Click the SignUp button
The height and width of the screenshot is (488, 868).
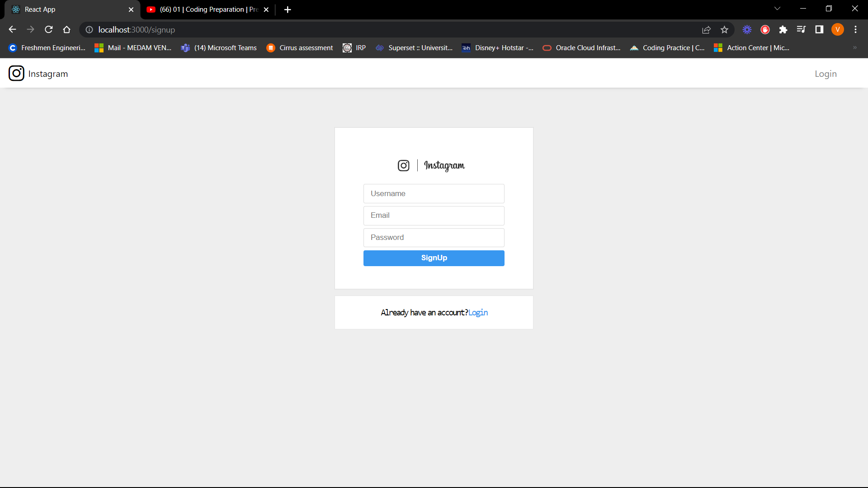tap(434, 258)
